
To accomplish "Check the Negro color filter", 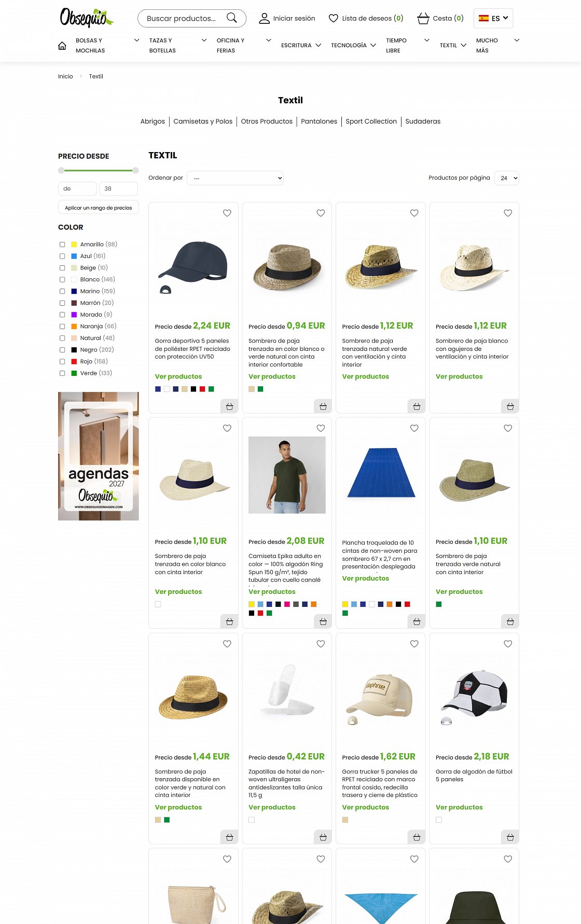I will click(x=62, y=350).
